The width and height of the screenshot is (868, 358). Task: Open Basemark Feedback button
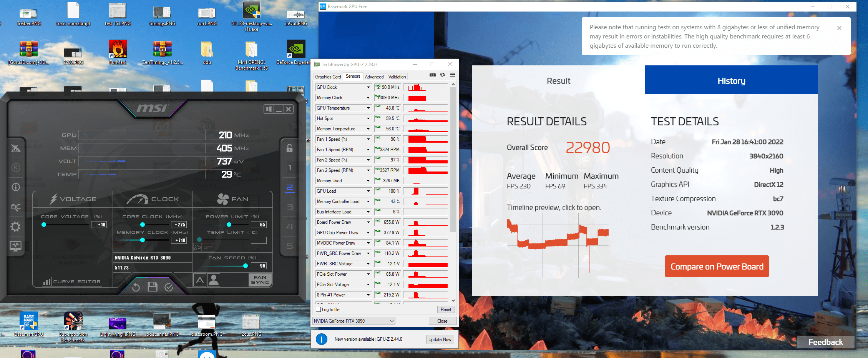(x=826, y=342)
